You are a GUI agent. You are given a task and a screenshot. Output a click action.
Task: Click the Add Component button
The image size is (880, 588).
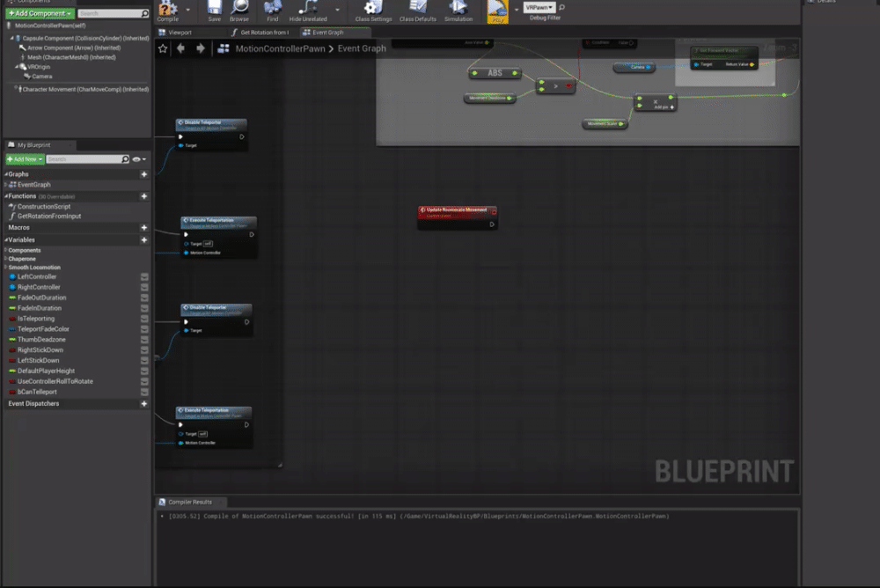[x=40, y=13]
